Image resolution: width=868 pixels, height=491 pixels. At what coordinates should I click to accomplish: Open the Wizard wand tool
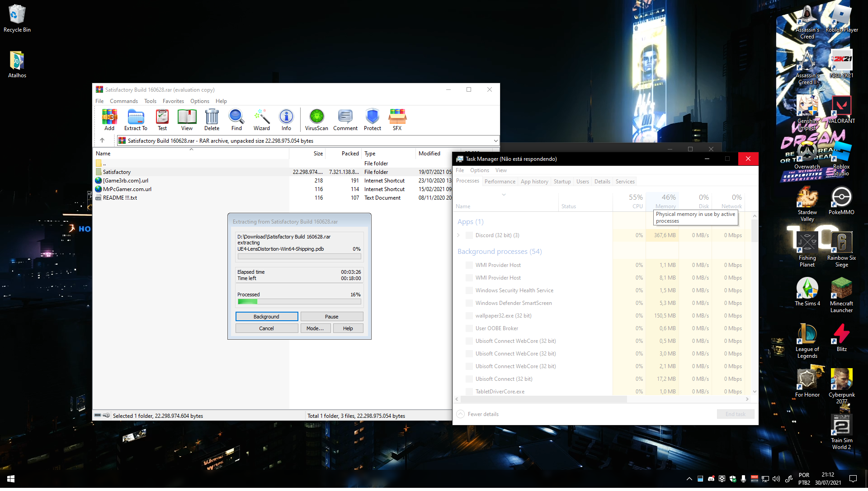point(262,120)
